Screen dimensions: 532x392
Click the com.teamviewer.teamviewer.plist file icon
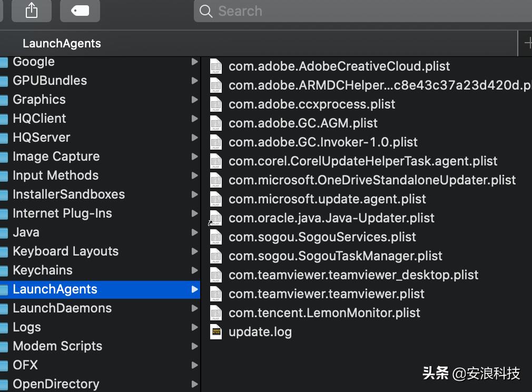(x=216, y=294)
